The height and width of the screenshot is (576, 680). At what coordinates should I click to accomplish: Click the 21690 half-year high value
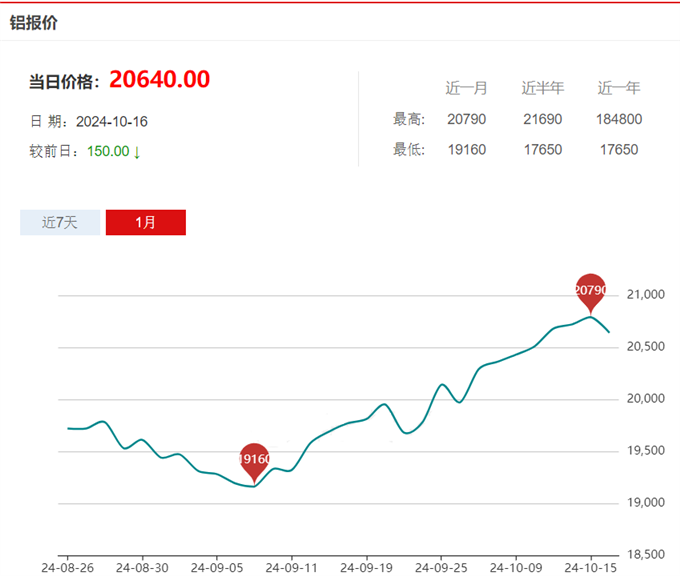pos(542,119)
